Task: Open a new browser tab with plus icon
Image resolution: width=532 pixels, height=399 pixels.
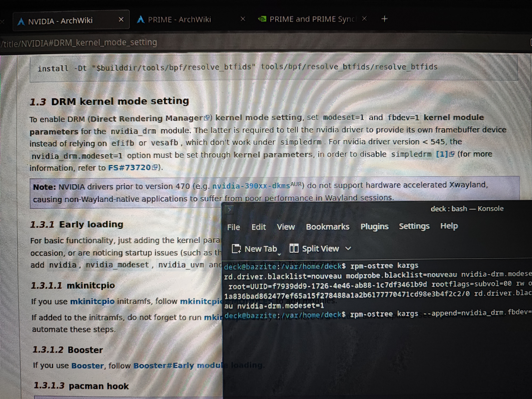Action: point(384,19)
